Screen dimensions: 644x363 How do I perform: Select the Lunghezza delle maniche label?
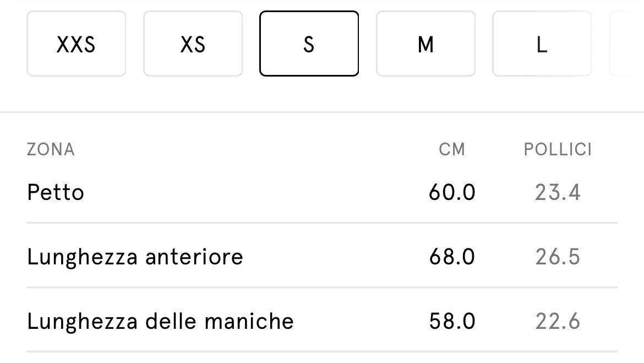tap(160, 321)
